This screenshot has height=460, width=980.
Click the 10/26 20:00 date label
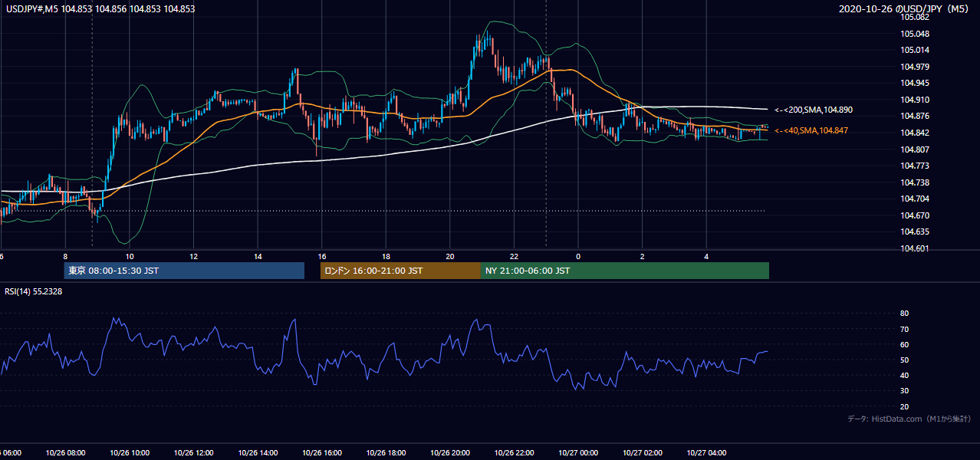point(450,453)
